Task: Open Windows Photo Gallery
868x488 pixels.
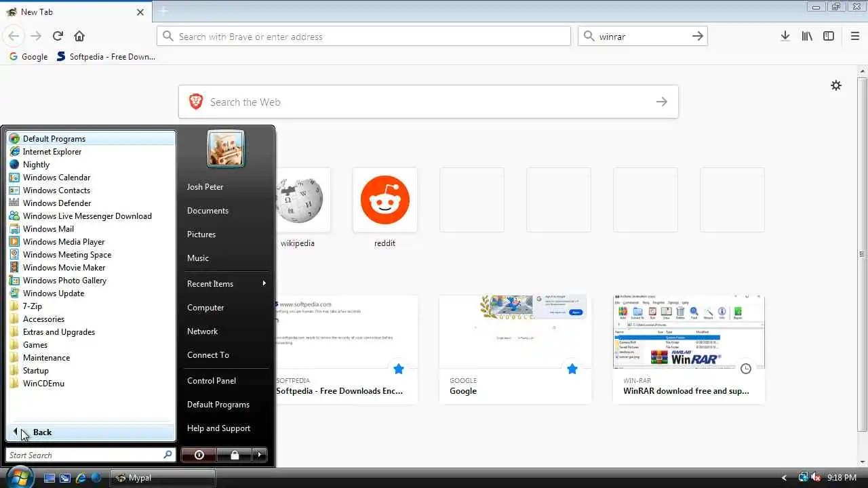Action: (x=91, y=281)
